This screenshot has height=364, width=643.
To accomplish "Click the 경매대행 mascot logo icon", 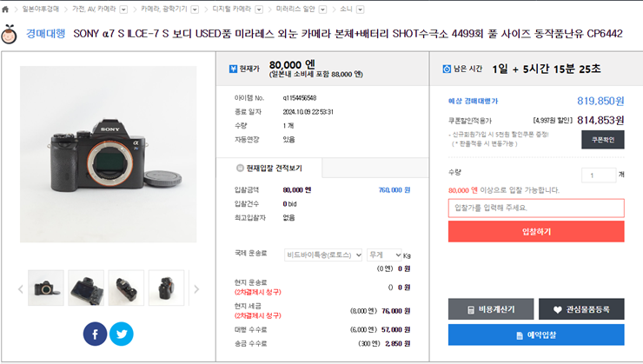I will click(10, 35).
